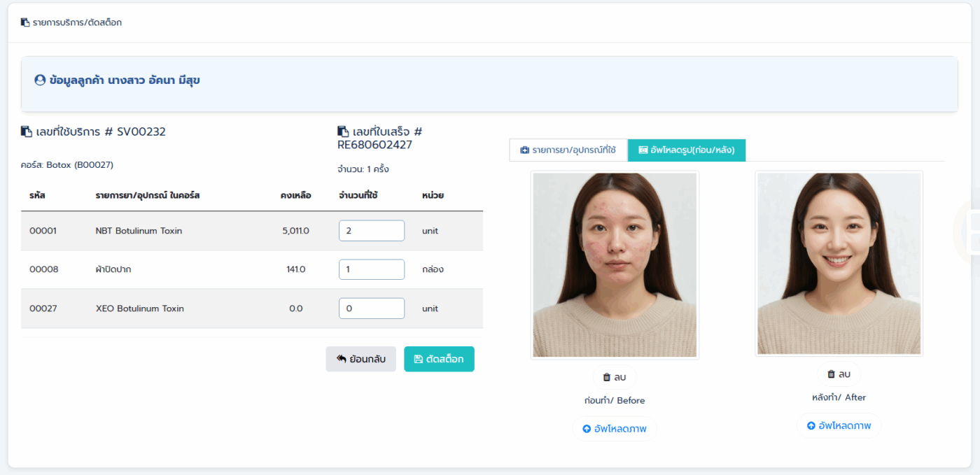Open the รายการยา/อุปกรณ์ที่ใช้ tab
Image resolution: width=980 pixels, height=475 pixels.
(568, 150)
